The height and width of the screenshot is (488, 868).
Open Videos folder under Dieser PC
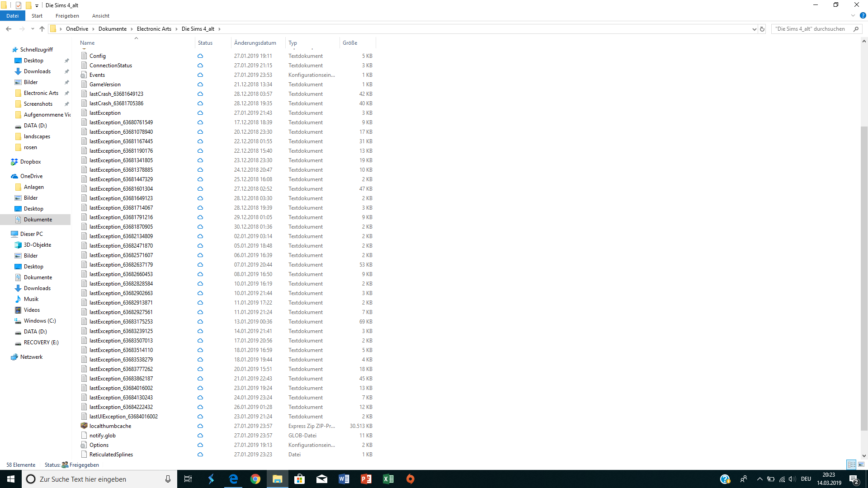click(x=32, y=310)
